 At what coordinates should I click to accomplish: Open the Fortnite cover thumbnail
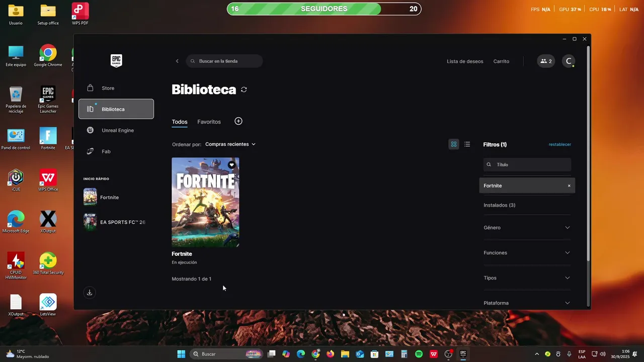(x=205, y=202)
